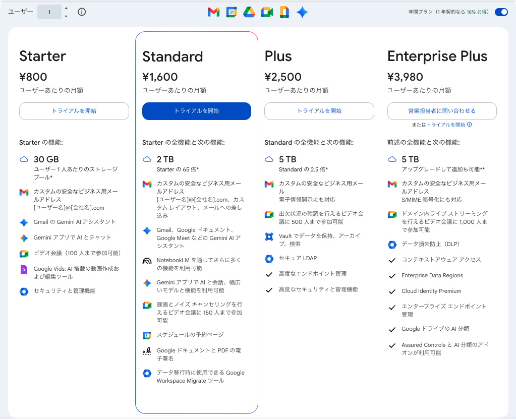Toggle the 年間プラン annual billing switch
Screen dimensions: 516x420
(501, 12)
